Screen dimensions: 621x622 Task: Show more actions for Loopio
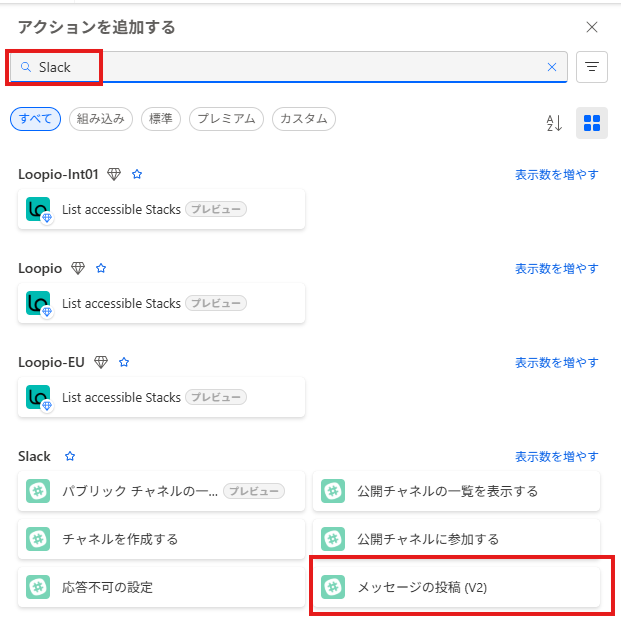click(556, 269)
